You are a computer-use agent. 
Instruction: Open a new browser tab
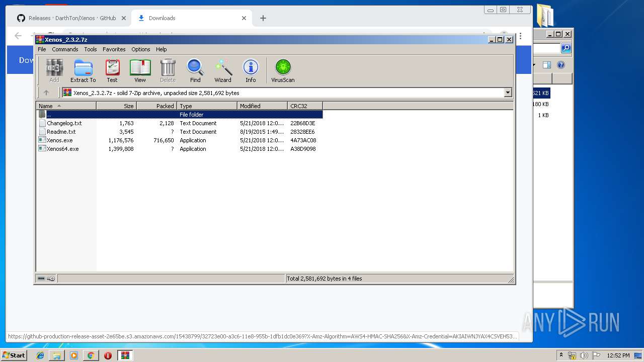263,18
